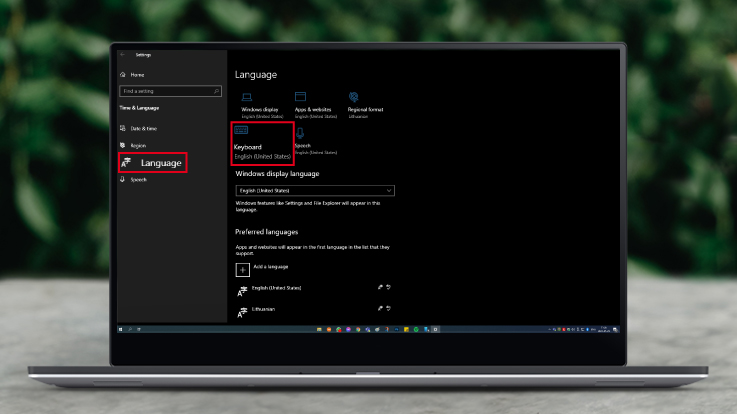Click the Speech microphone tile
Viewport: 737px width, 414px height.
[301, 133]
